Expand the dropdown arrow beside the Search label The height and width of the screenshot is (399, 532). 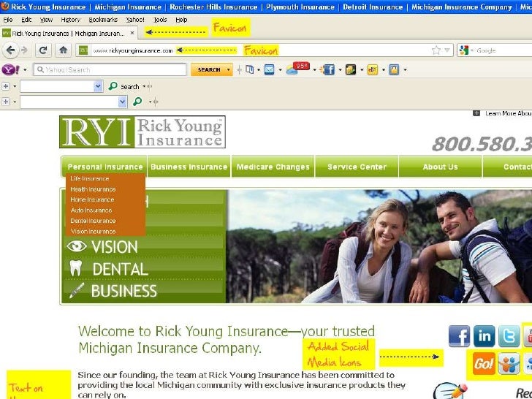144,86
